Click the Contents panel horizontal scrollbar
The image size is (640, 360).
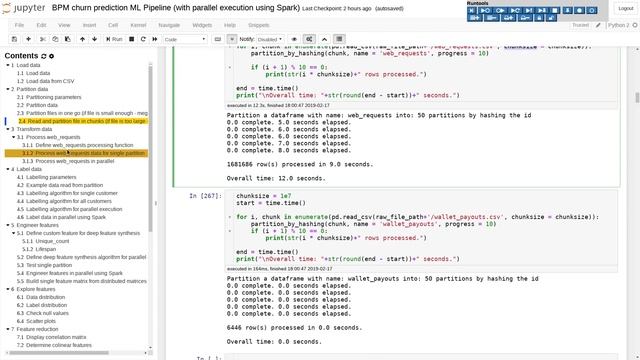pyautogui.click(x=59, y=353)
